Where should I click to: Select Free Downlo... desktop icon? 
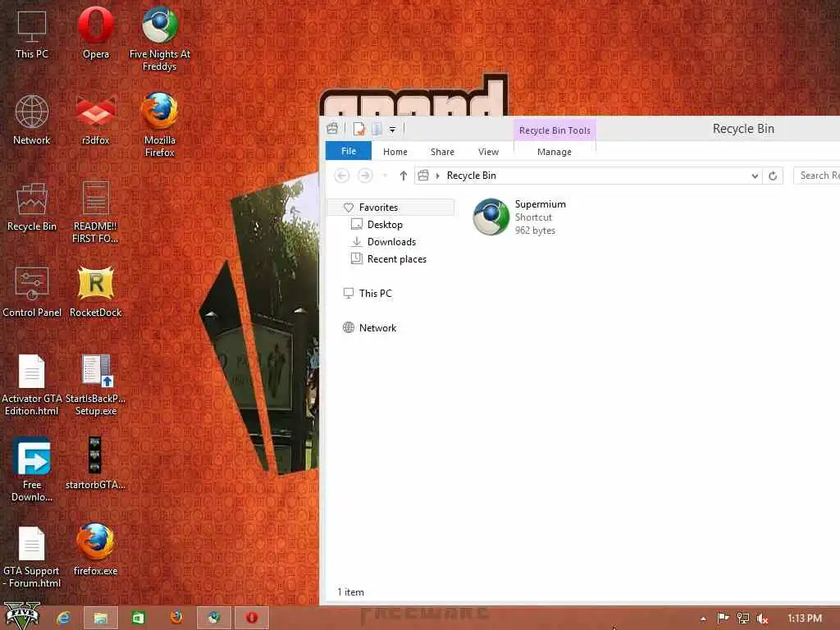(x=32, y=470)
